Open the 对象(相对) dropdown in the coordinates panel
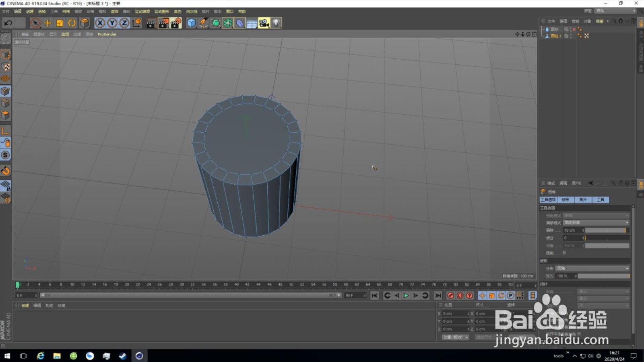The width and height of the screenshot is (644, 362). click(455, 337)
